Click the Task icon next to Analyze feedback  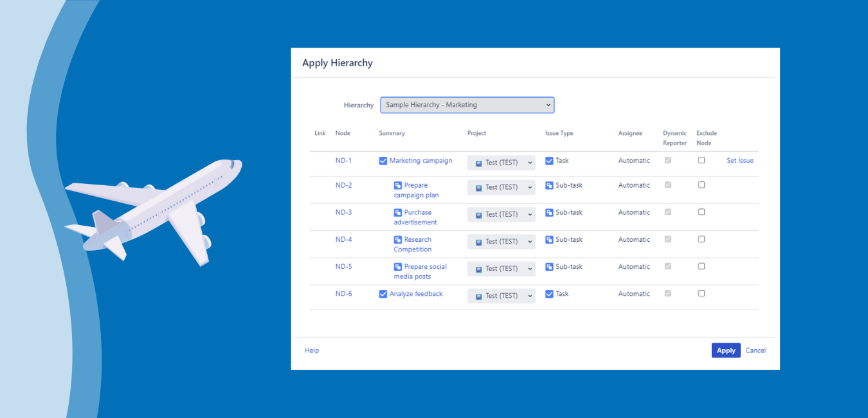550,293
